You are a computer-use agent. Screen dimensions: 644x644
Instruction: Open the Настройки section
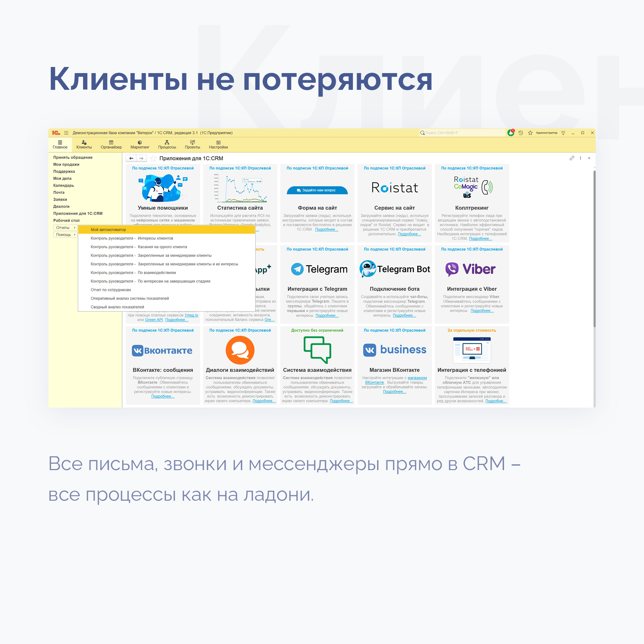point(218,145)
